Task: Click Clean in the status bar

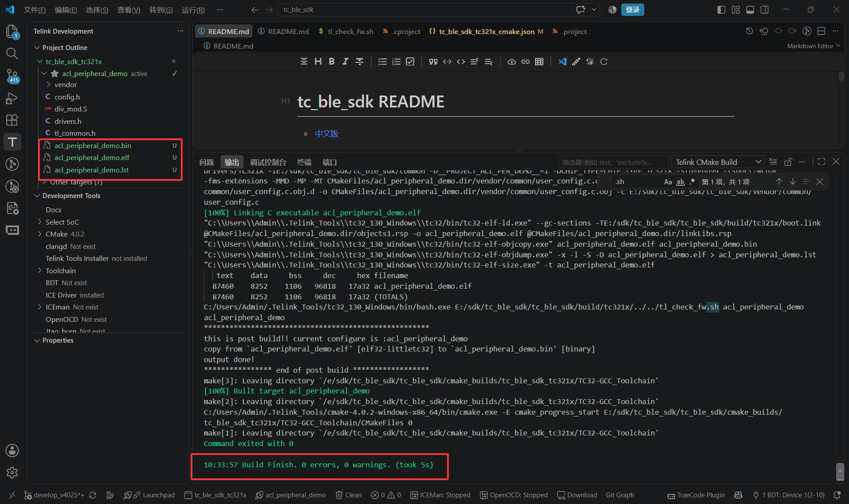Action: click(x=348, y=495)
